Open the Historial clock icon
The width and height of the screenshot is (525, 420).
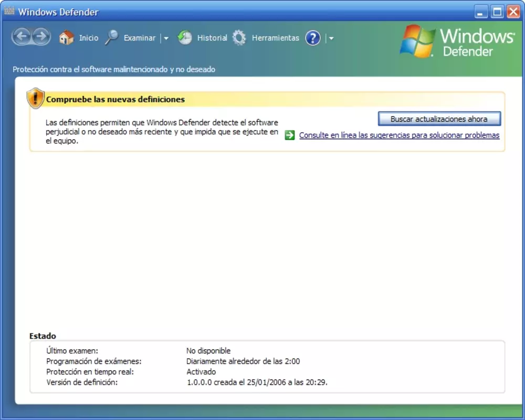pos(184,37)
